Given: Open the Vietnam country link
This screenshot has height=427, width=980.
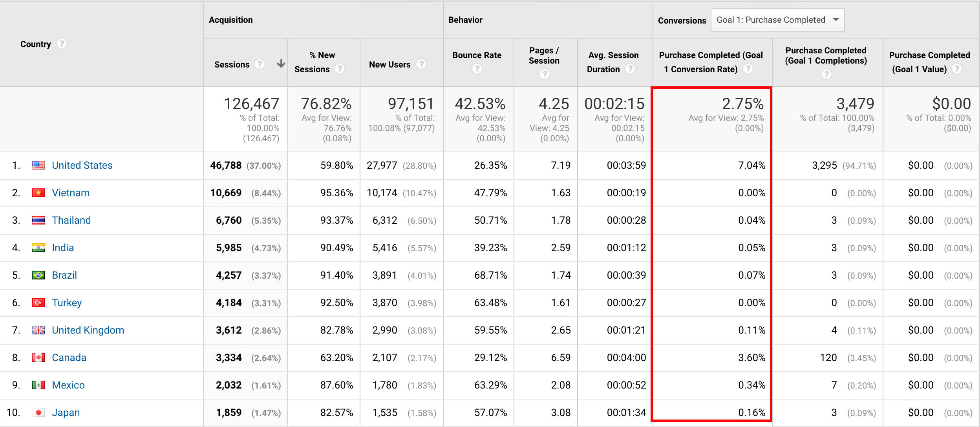Looking at the screenshot, I should pyautogui.click(x=71, y=193).
